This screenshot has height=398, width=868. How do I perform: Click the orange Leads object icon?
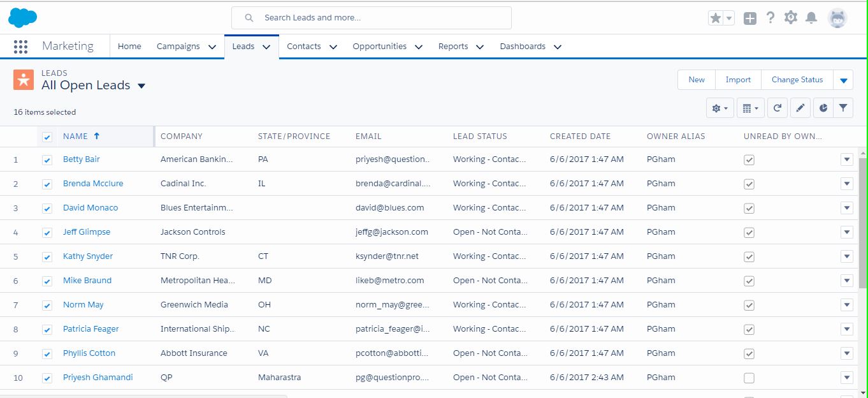[24, 80]
